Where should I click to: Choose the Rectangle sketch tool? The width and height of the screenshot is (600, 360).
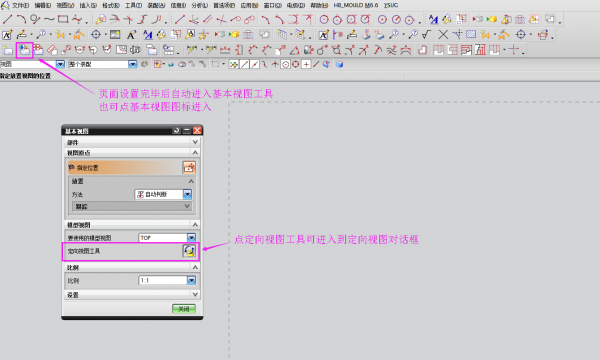click(x=63, y=19)
